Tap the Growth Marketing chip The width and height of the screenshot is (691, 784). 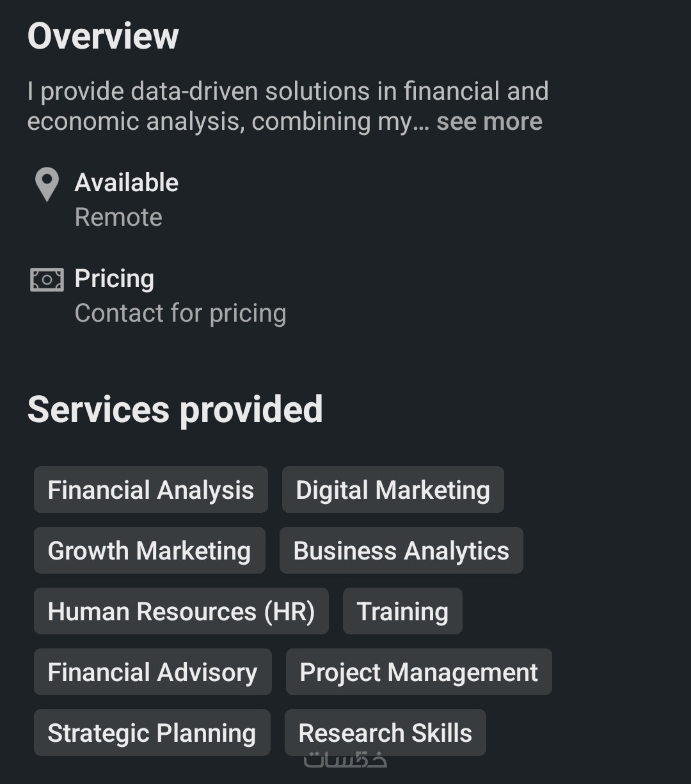(149, 551)
